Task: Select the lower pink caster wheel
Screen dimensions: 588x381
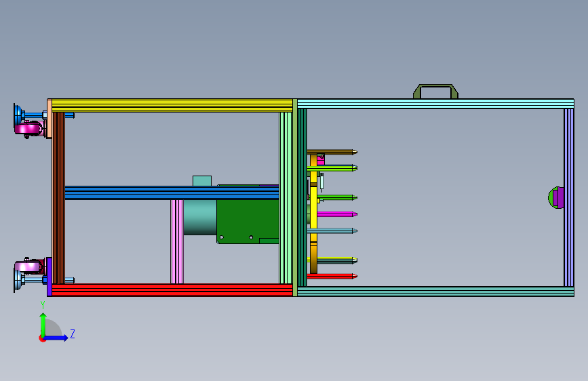Action: pos(28,267)
